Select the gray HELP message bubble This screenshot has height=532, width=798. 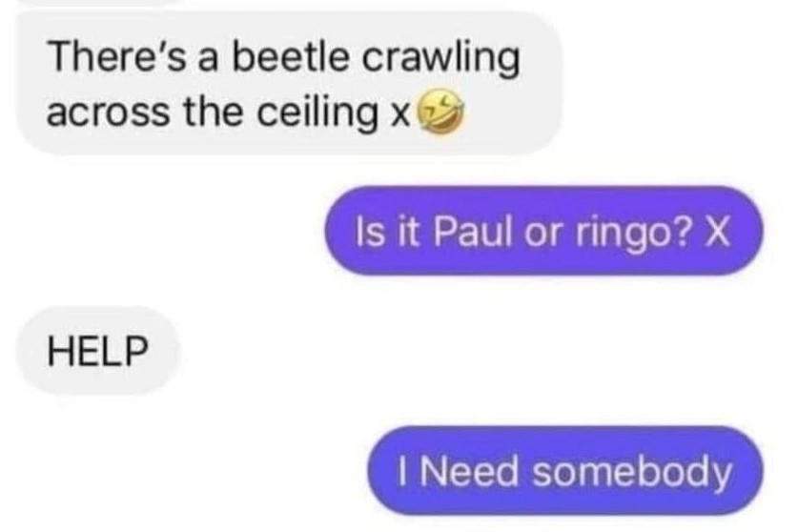click(98, 350)
